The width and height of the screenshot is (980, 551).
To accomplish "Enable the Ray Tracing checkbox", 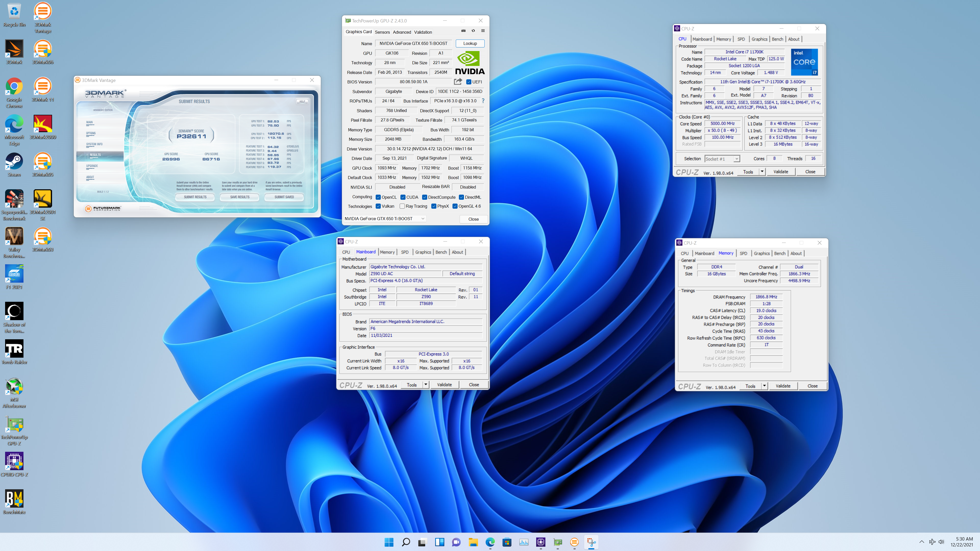I will [x=402, y=206].
